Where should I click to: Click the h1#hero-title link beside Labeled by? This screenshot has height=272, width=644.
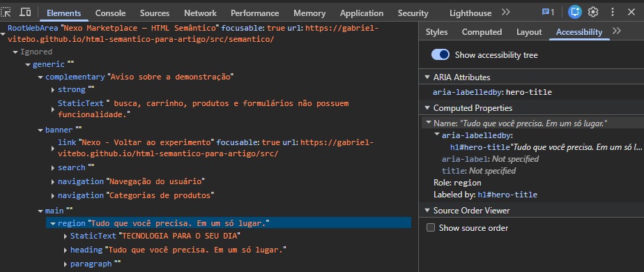click(x=507, y=195)
